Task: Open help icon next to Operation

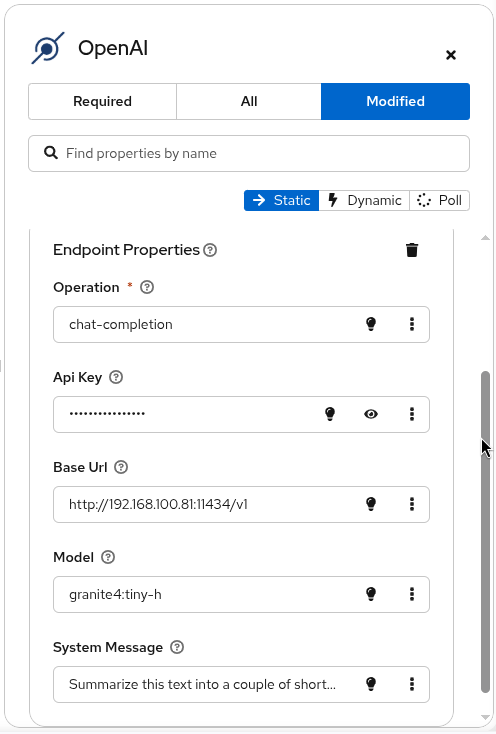Action: [x=147, y=287]
